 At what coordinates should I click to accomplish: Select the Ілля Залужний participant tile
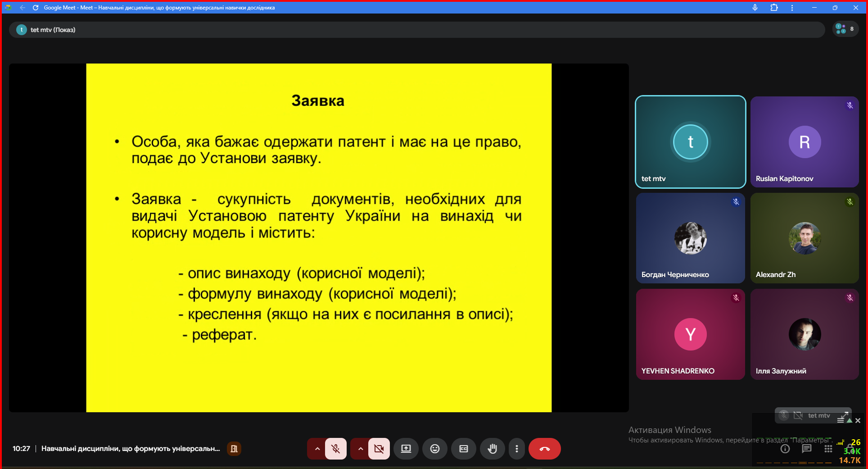coord(805,334)
